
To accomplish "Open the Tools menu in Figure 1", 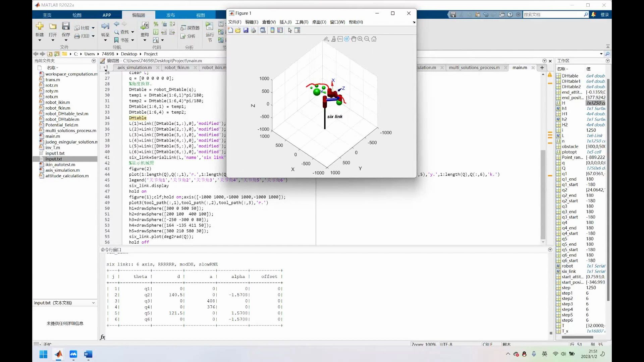I will pos(302,22).
